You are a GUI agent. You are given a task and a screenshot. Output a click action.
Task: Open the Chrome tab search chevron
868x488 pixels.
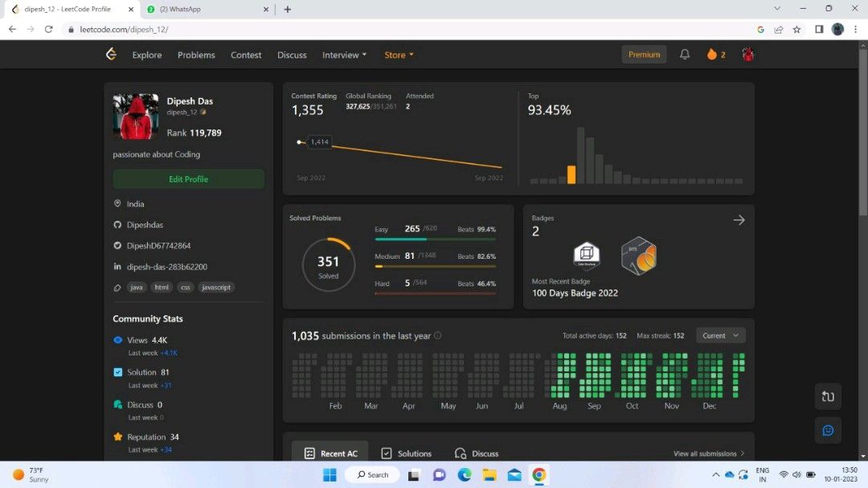pos(777,9)
